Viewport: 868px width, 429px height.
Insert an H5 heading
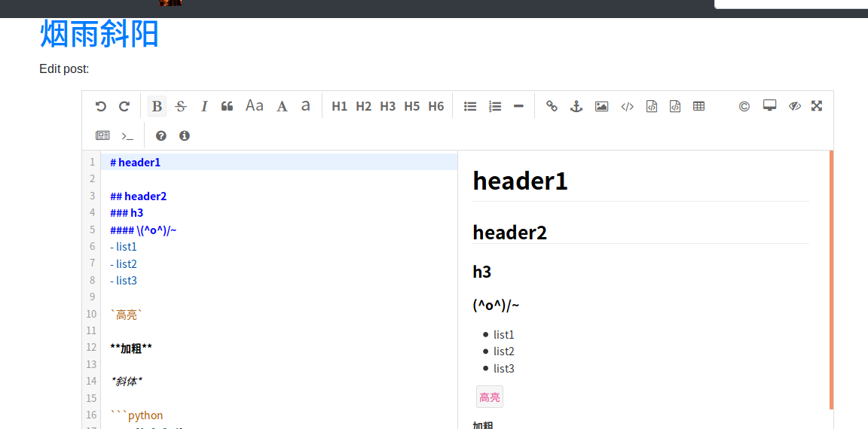pyautogui.click(x=412, y=106)
